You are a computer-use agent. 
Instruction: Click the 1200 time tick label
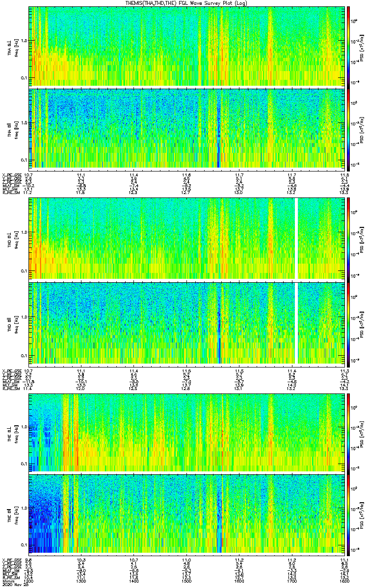[28, 581]
